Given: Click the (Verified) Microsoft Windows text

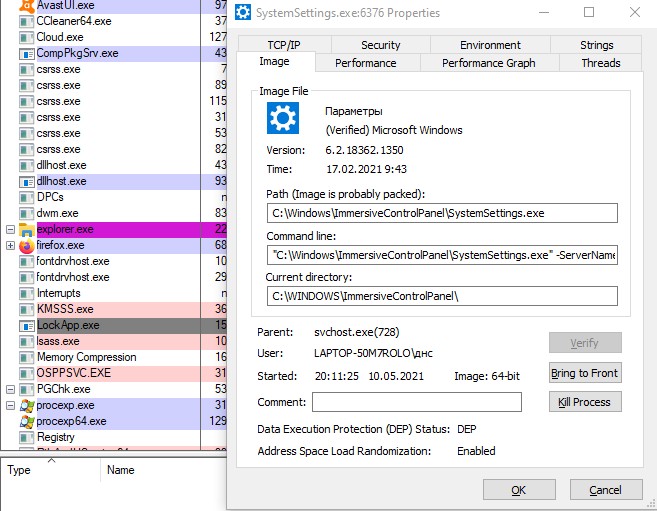Looking at the screenshot, I should point(394,130).
